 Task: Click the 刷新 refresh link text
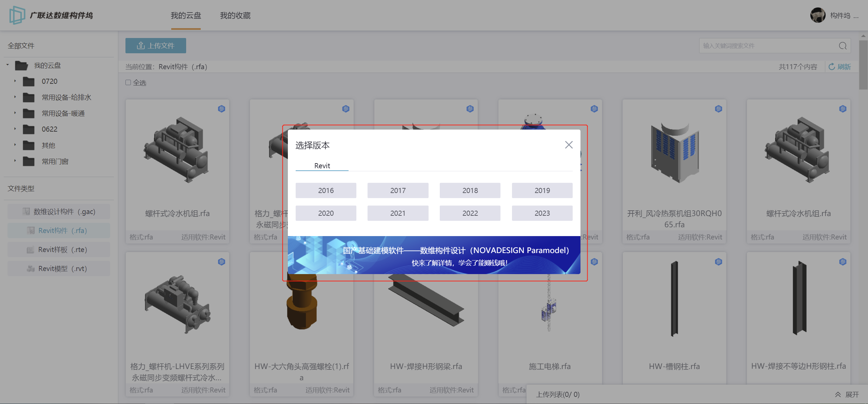pos(844,67)
